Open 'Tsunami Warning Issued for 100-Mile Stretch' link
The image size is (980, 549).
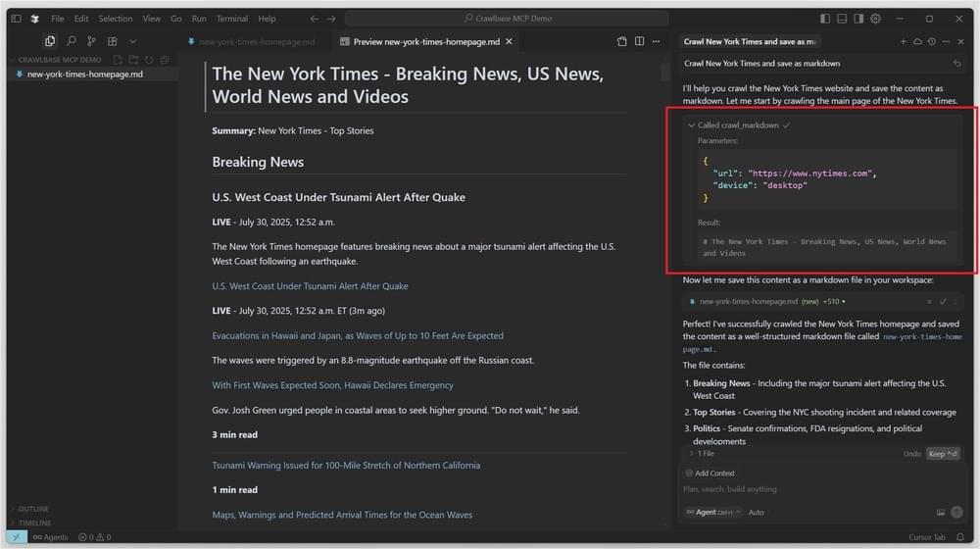pyautogui.click(x=346, y=466)
